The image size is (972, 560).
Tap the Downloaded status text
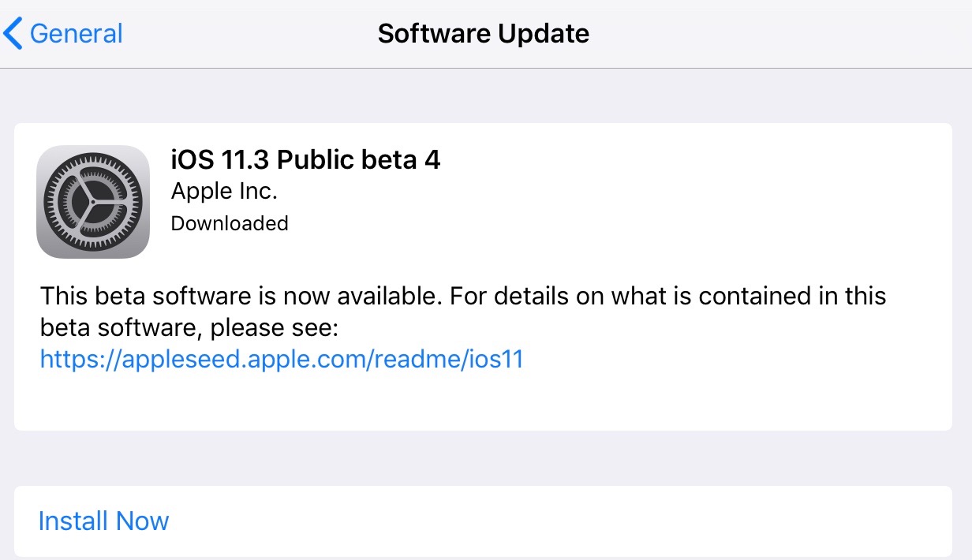pos(230,223)
